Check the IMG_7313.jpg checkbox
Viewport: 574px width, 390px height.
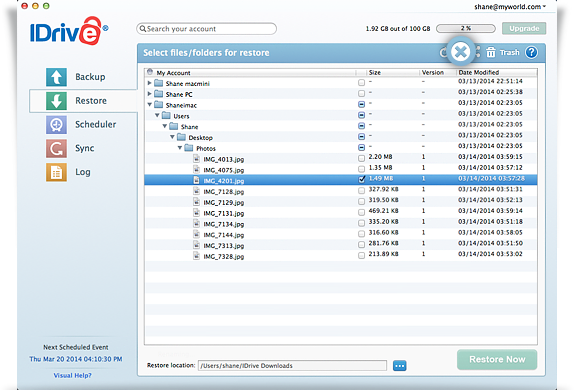point(361,245)
